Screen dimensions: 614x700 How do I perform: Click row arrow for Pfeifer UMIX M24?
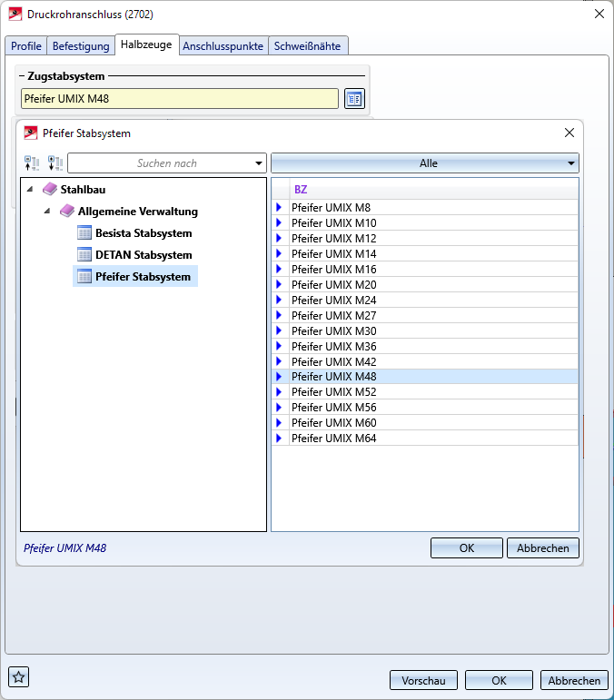pyautogui.click(x=279, y=300)
